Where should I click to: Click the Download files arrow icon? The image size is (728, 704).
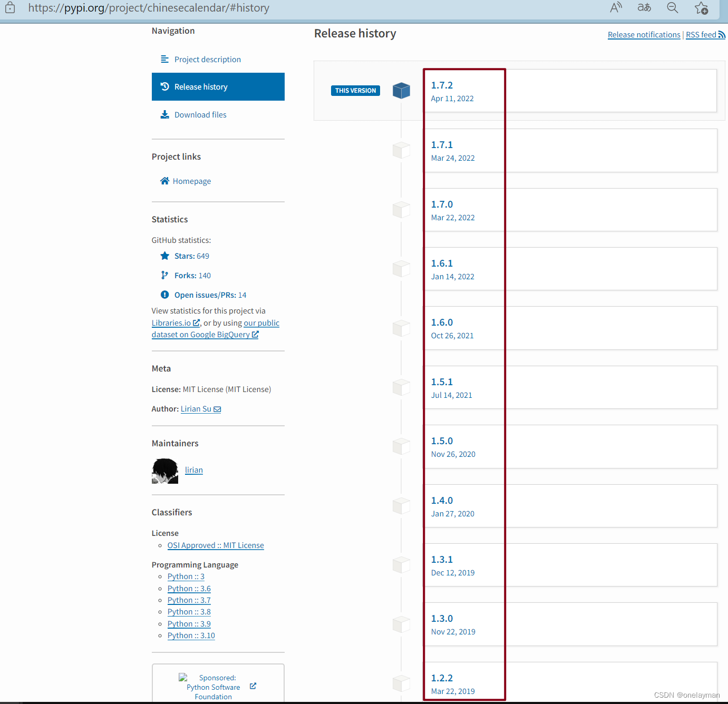click(x=164, y=114)
